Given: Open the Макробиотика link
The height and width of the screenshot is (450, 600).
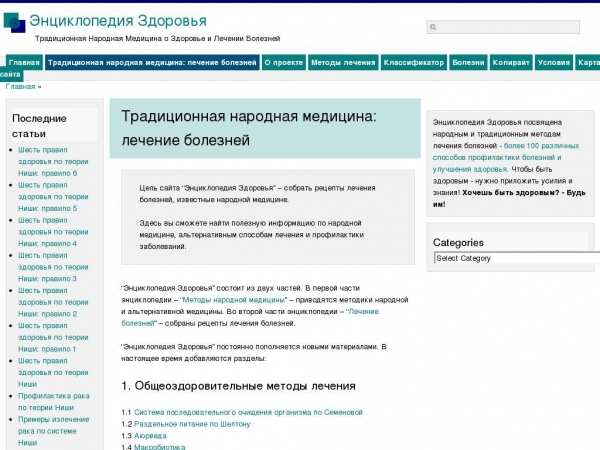Looking at the screenshot, I should click(x=160, y=447).
